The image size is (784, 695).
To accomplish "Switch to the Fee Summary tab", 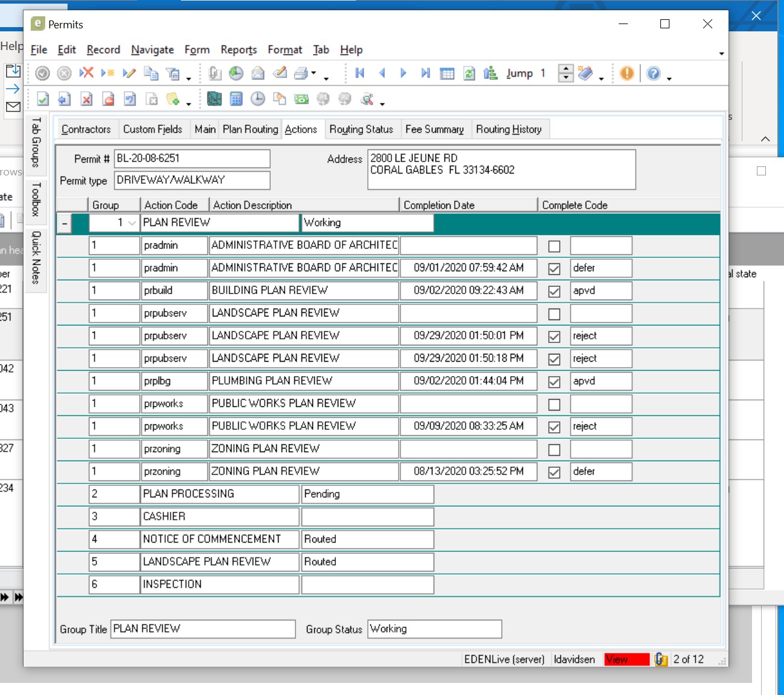I will click(x=434, y=129).
